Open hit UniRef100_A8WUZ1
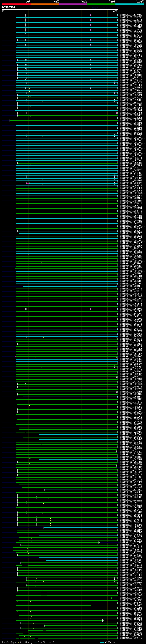Viewport: 146px width, 644px height. tap(131, 505)
